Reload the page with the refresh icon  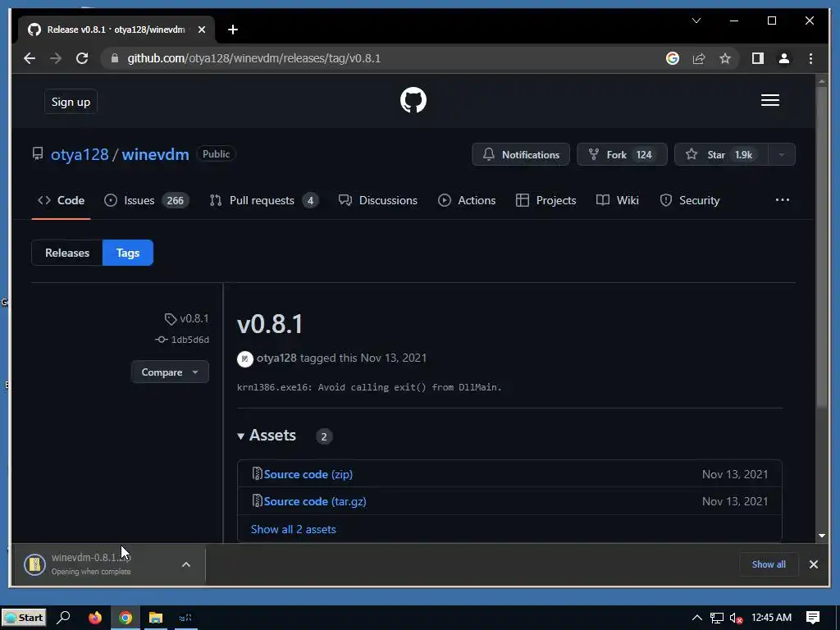pos(82,58)
